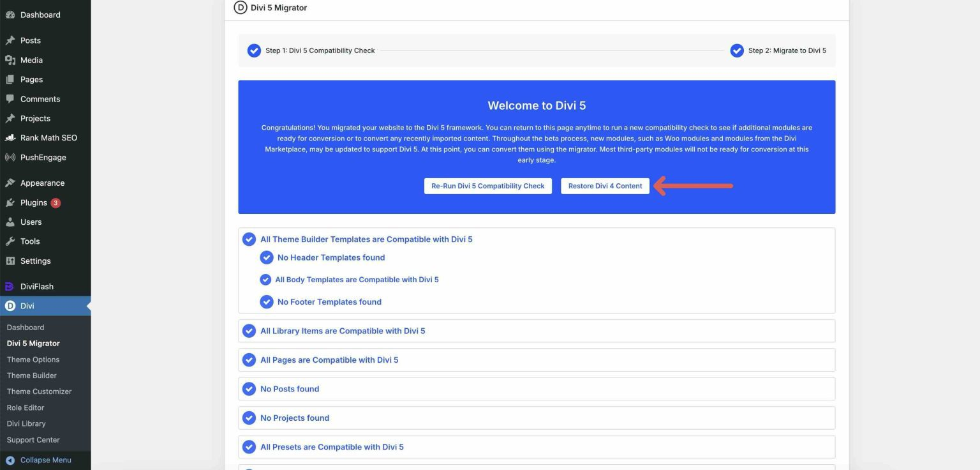980x470 pixels.
Task: Click checkmark beside No Header Templates found
Action: pyautogui.click(x=267, y=257)
